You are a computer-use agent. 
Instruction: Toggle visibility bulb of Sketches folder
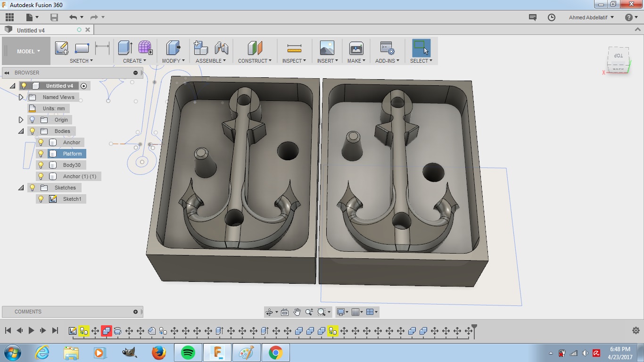pyautogui.click(x=32, y=188)
